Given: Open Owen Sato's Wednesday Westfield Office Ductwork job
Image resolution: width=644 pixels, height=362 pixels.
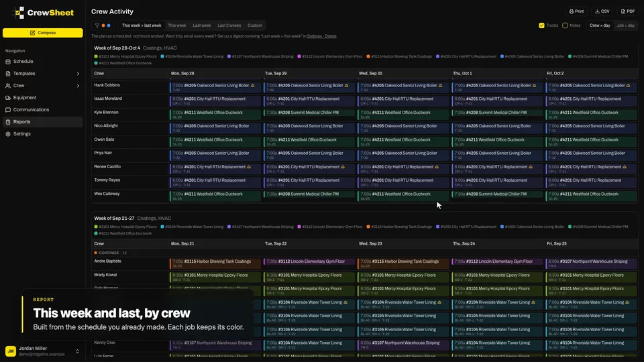Looking at the screenshot, I should 403,141.
